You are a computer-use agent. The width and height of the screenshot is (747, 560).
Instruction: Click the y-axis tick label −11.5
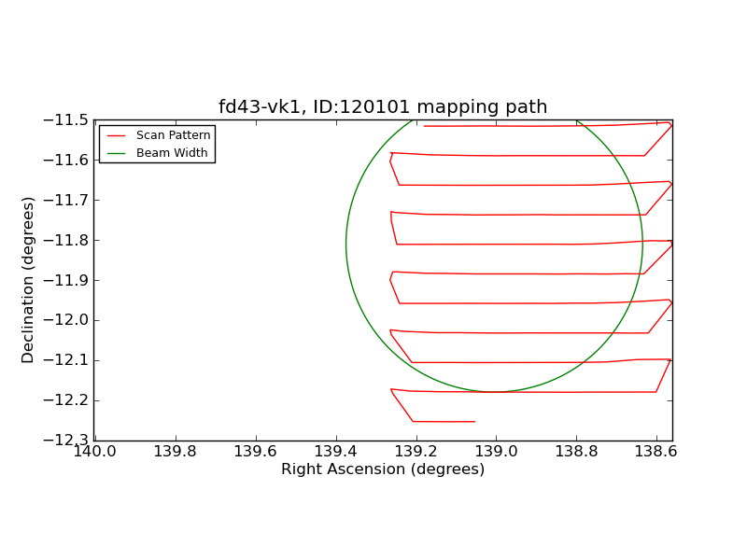pos(65,120)
